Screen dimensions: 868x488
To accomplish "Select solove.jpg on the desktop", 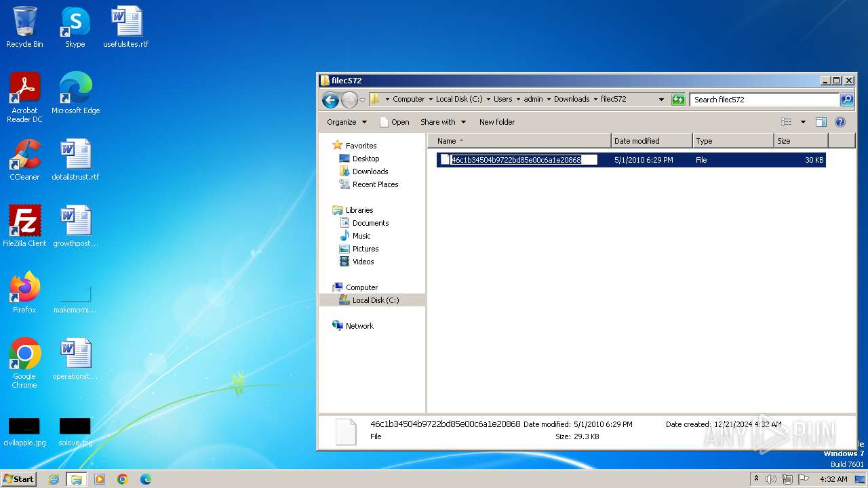I will pos(75,432).
